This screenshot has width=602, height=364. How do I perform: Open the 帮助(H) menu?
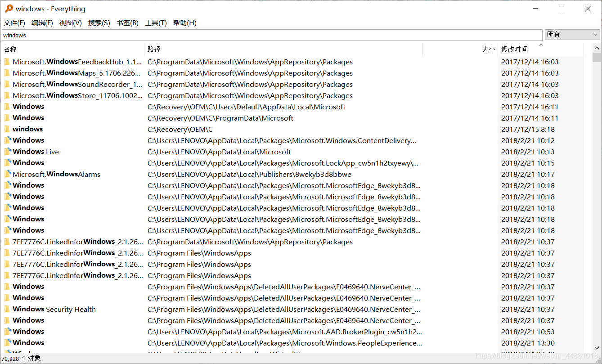(x=184, y=22)
